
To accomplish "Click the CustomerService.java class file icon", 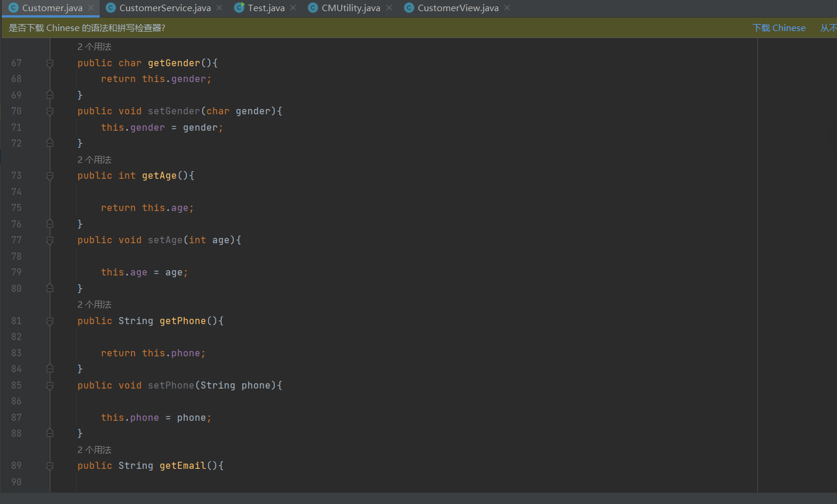I will (111, 8).
